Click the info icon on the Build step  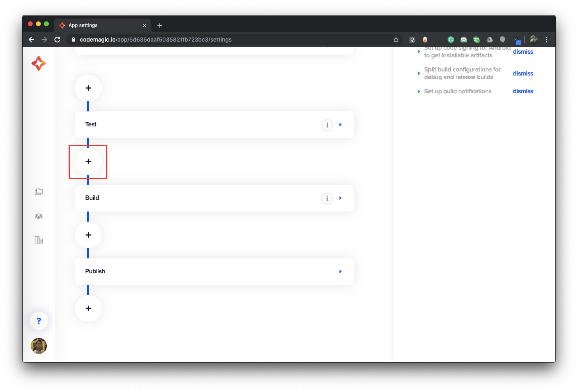327,198
